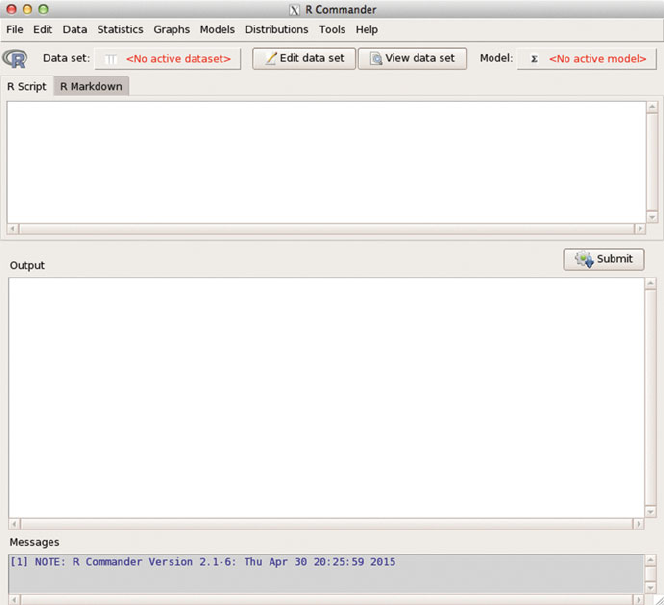
Task: Click Output pane scroll down arrow
Action: (650, 512)
